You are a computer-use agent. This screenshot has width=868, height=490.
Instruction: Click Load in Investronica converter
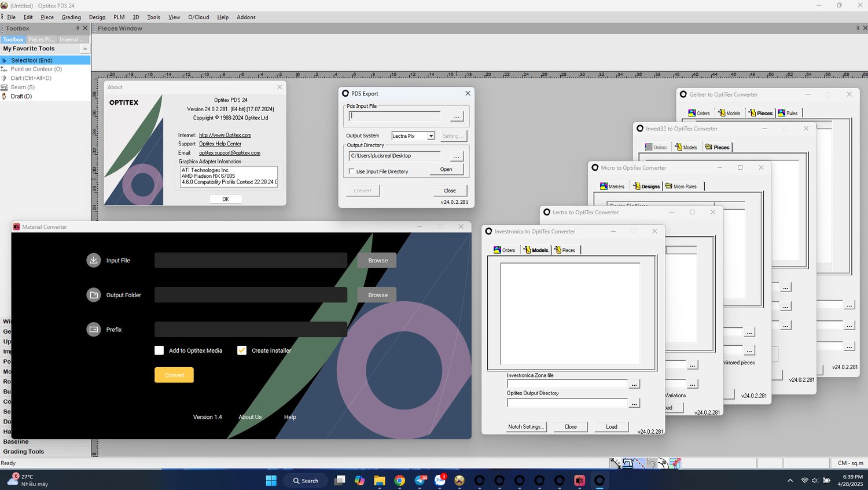pyautogui.click(x=612, y=426)
